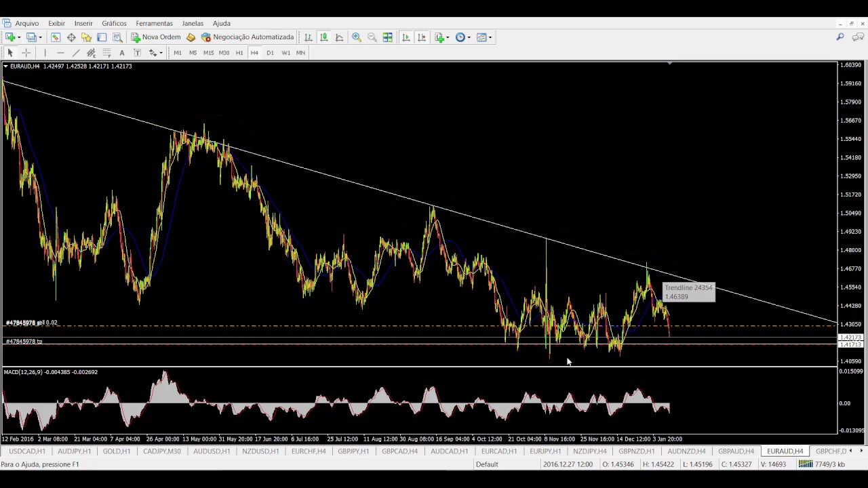Image resolution: width=868 pixels, height=488 pixels.
Task: Switch chart to candlesticks style
Action: tap(324, 37)
